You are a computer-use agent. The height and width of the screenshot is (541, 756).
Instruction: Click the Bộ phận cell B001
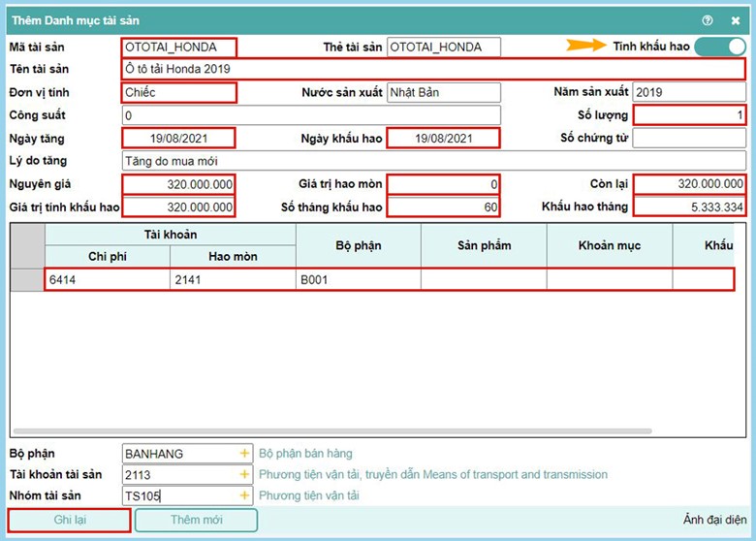(x=358, y=279)
